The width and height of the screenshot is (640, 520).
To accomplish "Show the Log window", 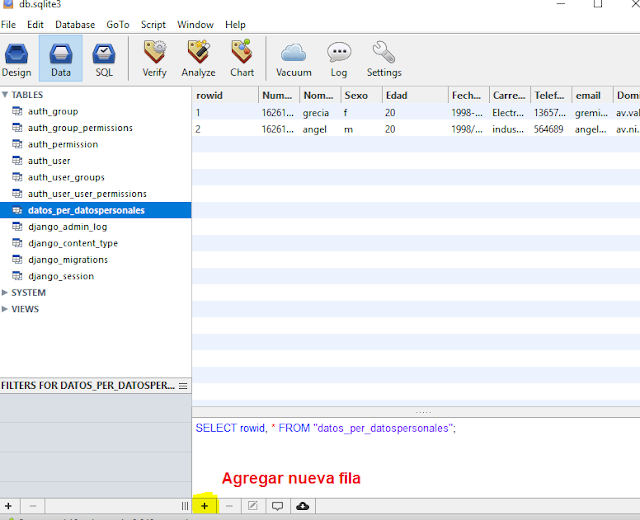I will pyautogui.click(x=339, y=59).
